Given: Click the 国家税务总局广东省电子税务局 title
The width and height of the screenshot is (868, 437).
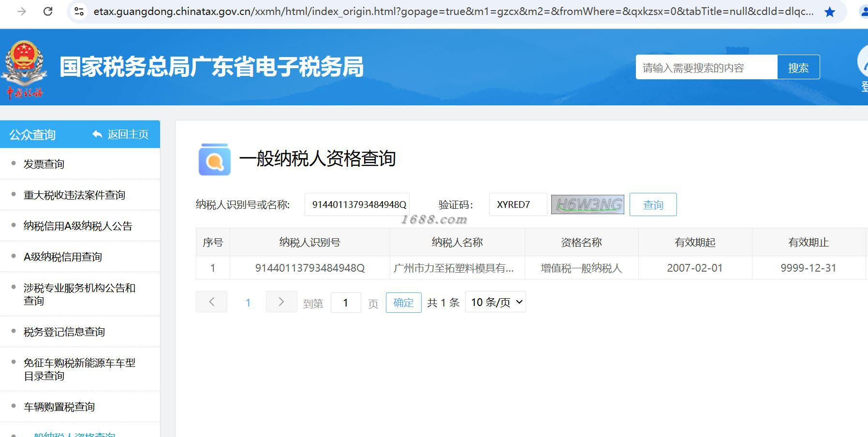Looking at the screenshot, I should 211,67.
